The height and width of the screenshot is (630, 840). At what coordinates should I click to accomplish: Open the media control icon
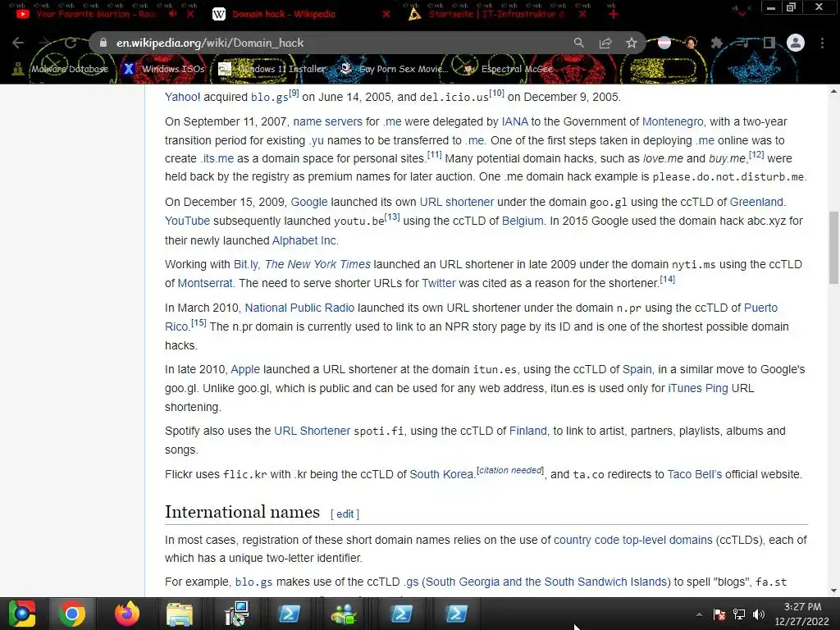[x=743, y=43]
